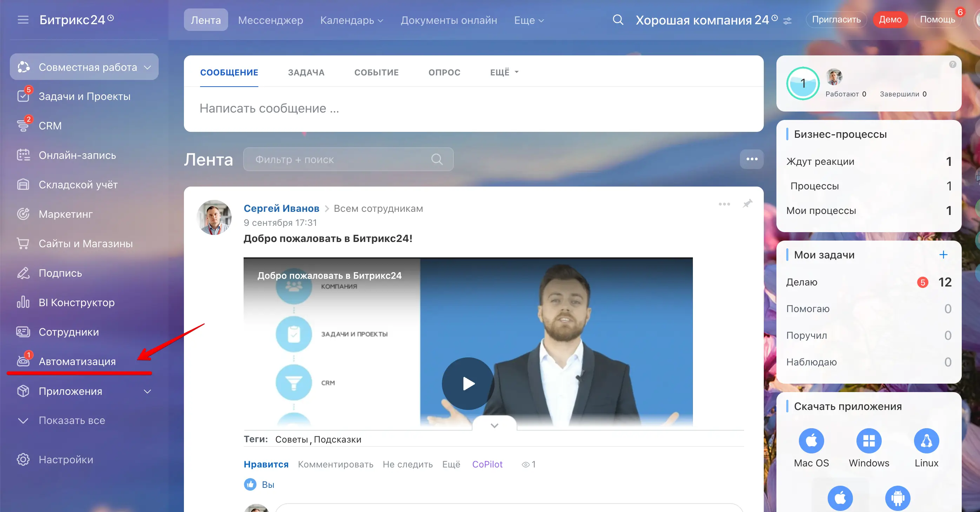Download the Windows app icon
This screenshot has height=512, width=980.
click(x=868, y=440)
